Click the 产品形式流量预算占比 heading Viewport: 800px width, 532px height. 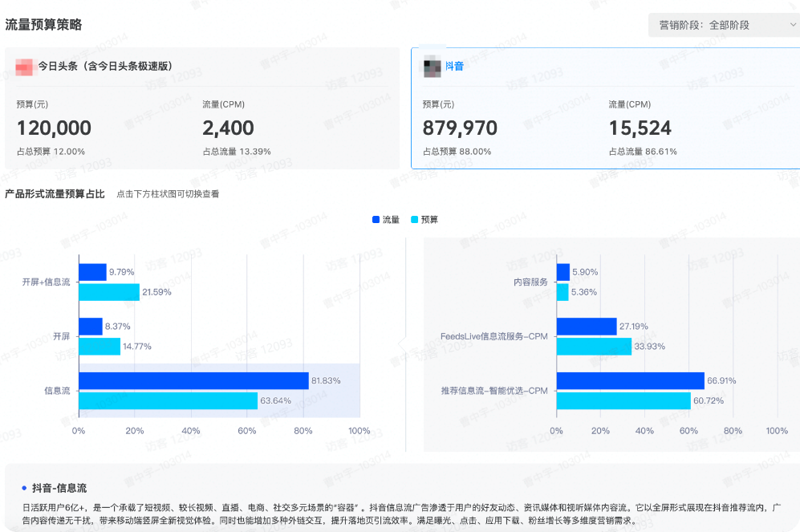[x=55, y=194]
